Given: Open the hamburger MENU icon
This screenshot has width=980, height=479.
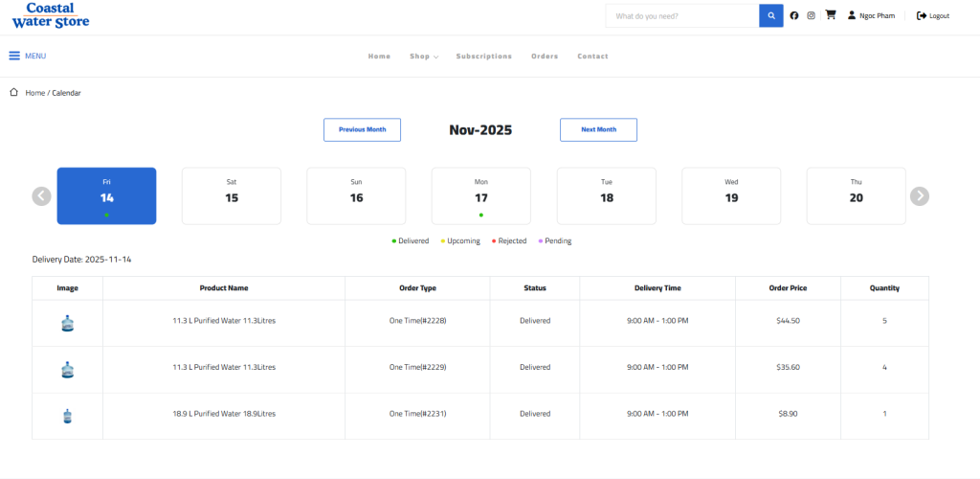Looking at the screenshot, I should pos(14,56).
